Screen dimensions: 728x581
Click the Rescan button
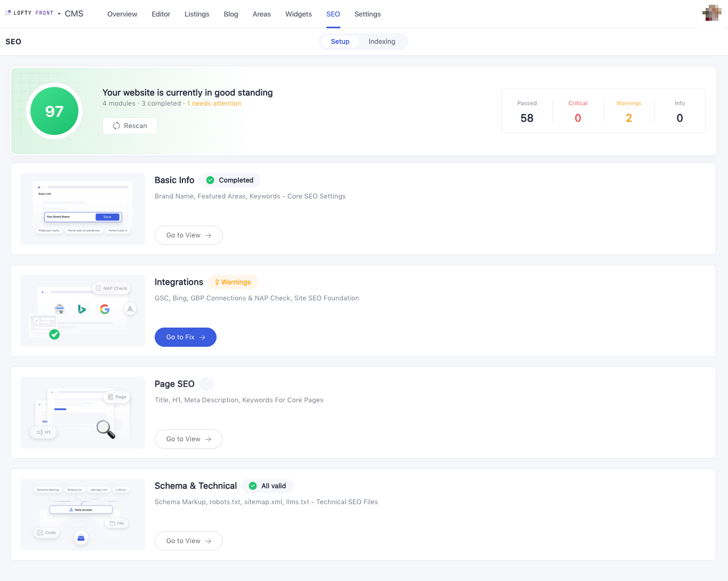click(x=130, y=126)
